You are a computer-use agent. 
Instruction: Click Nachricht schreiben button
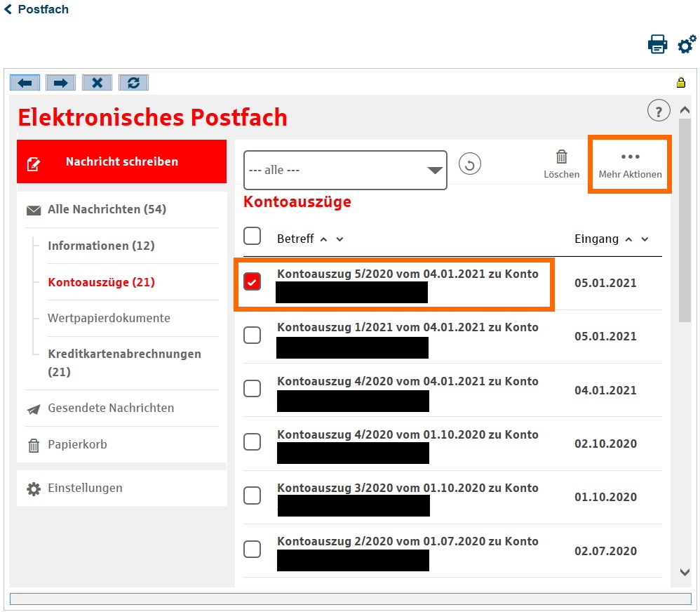(121, 161)
